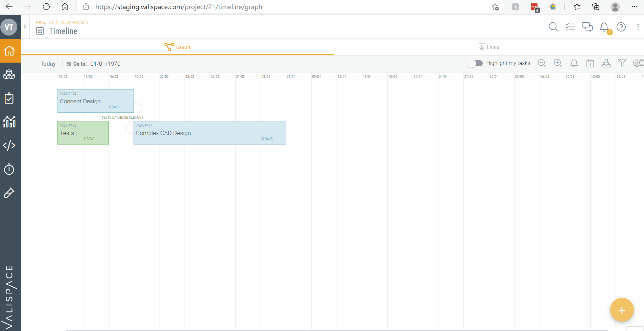Open the browser home page icon
This screenshot has height=331, width=644.
[x=65, y=7]
